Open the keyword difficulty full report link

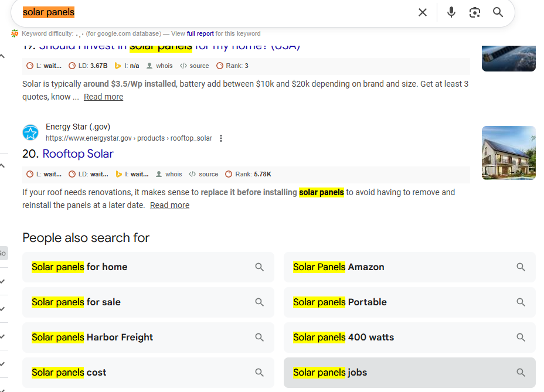coord(200,34)
